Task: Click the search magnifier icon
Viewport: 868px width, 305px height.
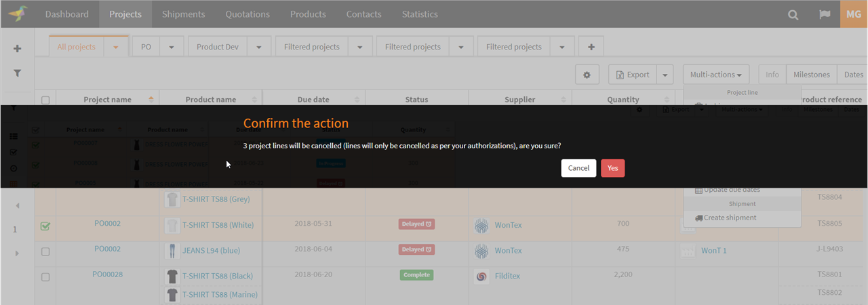Action: click(x=793, y=14)
